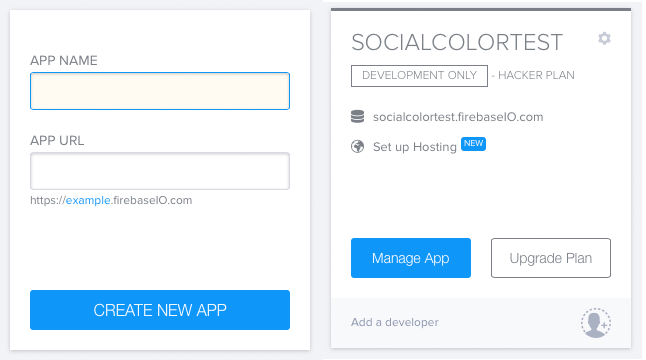The width and height of the screenshot is (646, 360).
Task: Click the globe icon next to Set up Hosting
Action: point(357,146)
